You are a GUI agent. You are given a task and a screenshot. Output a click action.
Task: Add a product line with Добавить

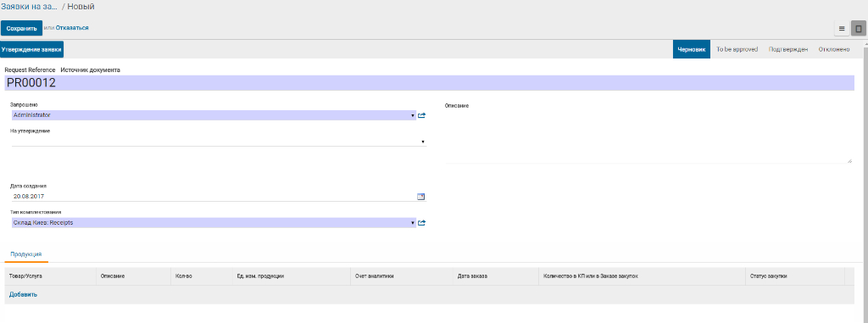coord(23,294)
